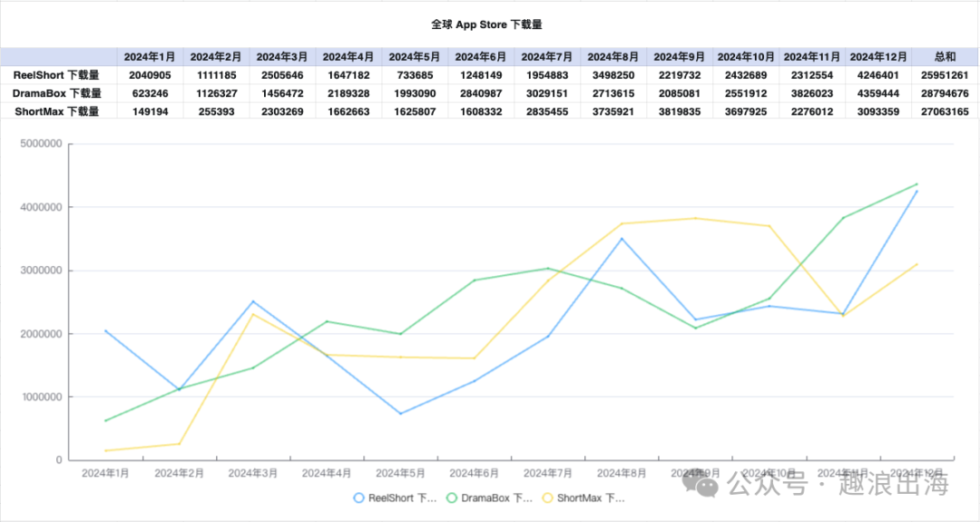
Task: Select the ReelShort 下… legend label
Action: 403,498
